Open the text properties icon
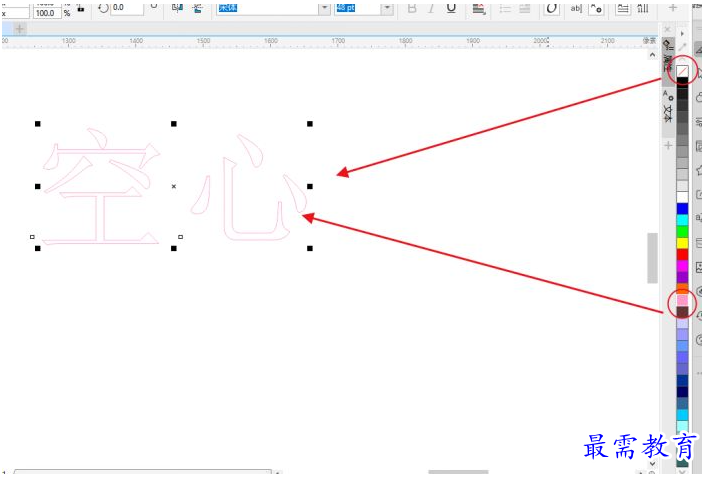This screenshot has height=478, width=705. (x=596, y=8)
